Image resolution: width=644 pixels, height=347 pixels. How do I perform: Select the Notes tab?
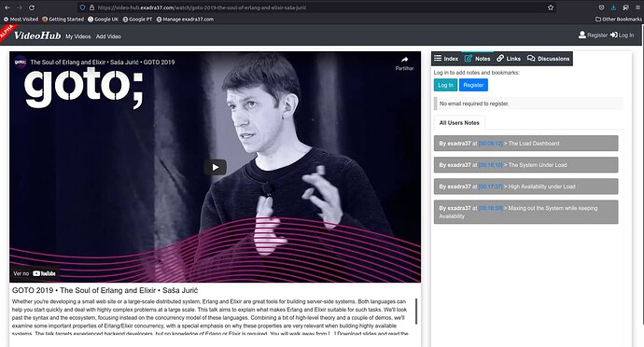(x=477, y=59)
